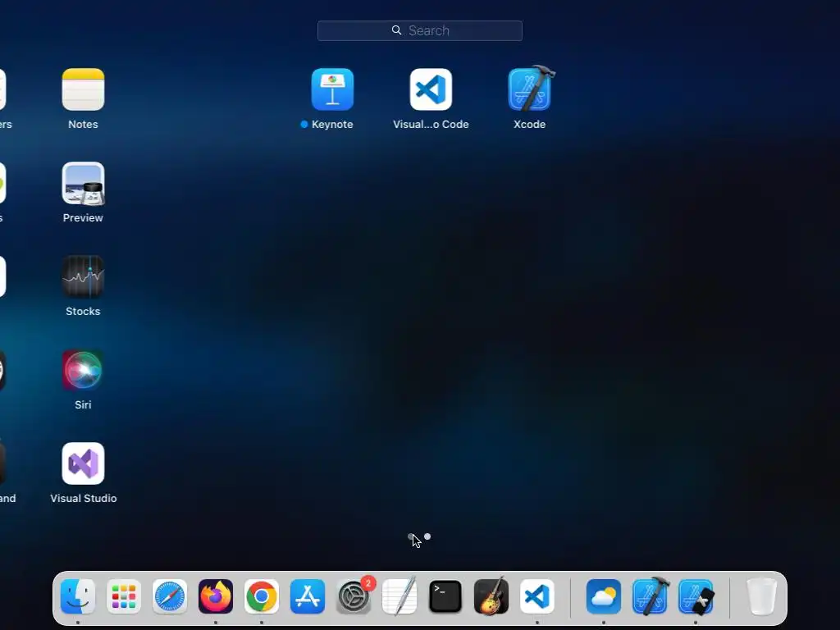The image size is (840, 630).
Task: Open Visual Studio Code from the Dock
Action: coord(537,596)
